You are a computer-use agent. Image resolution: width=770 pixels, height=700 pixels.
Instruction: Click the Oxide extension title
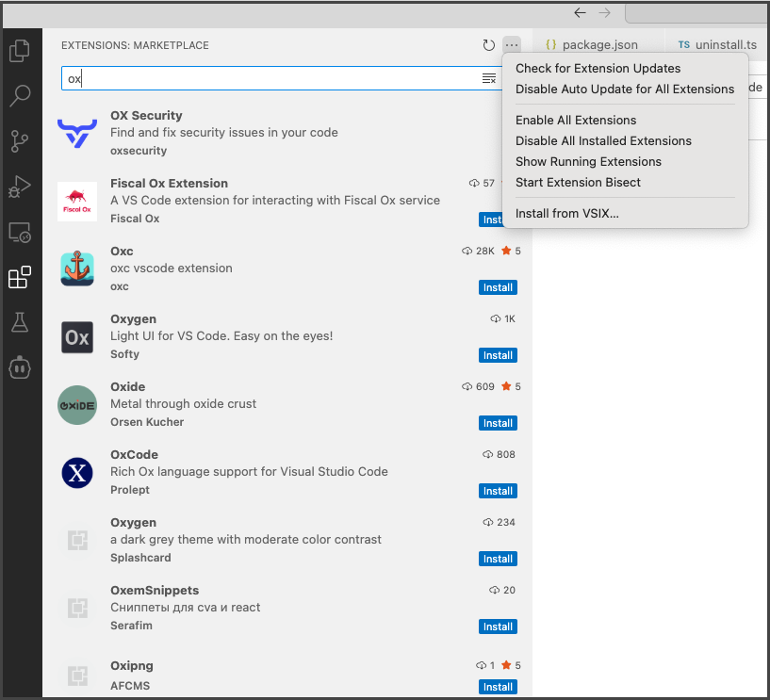(127, 387)
